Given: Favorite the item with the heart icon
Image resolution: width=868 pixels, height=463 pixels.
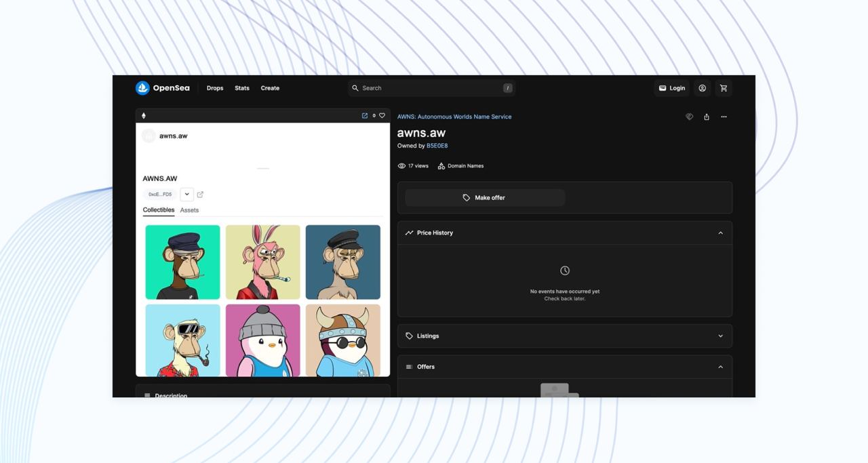Looking at the screenshot, I should point(382,116).
